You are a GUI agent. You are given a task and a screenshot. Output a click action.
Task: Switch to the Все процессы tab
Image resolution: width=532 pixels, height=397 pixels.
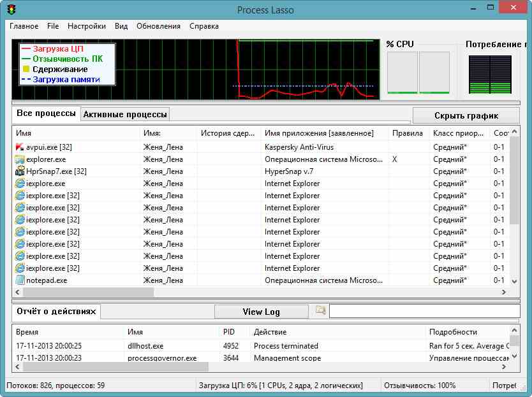46,113
